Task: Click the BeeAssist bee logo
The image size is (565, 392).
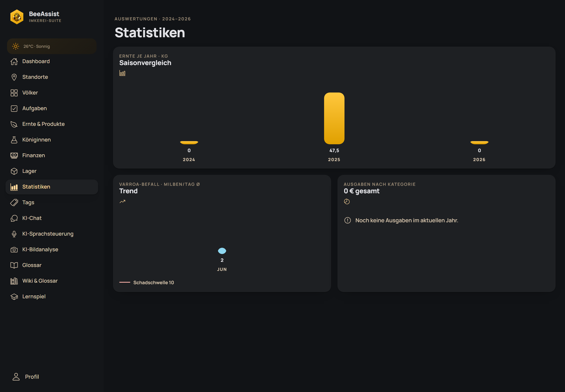Action: click(x=17, y=17)
